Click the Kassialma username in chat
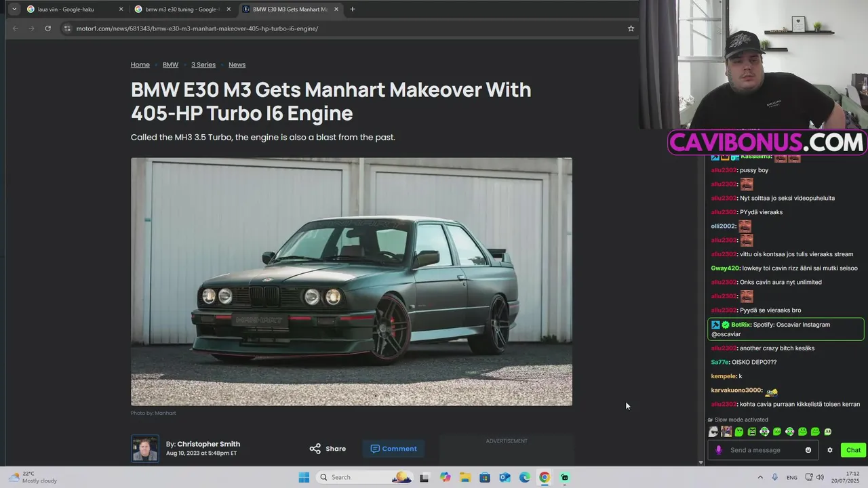The image size is (868, 488). click(x=756, y=157)
